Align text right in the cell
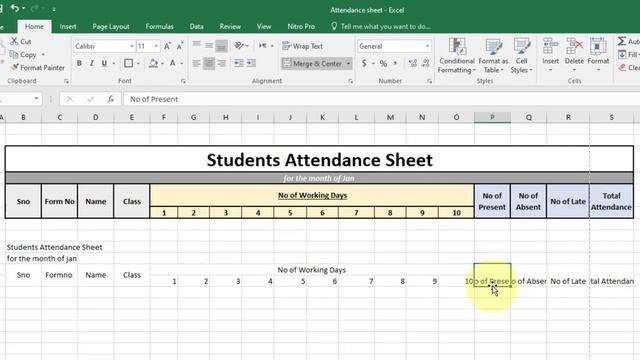This screenshot has width=640, height=360. pyautogui.click(x=222, y=63)
